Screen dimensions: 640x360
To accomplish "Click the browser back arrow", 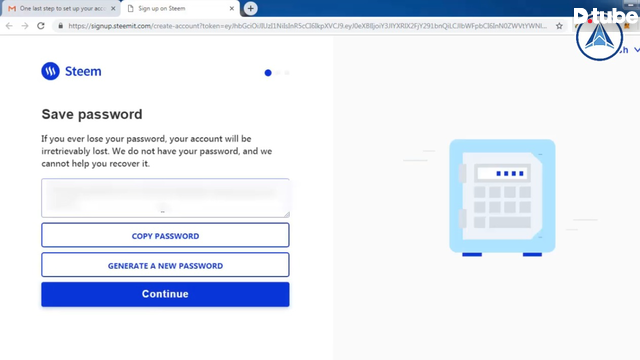I will point(9,26).
